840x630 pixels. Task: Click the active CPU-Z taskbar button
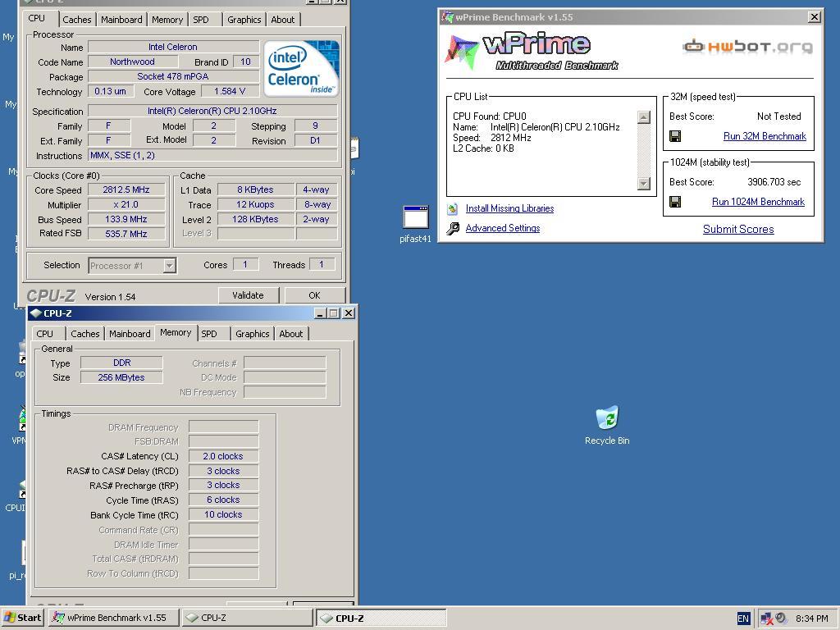(381, 618)
